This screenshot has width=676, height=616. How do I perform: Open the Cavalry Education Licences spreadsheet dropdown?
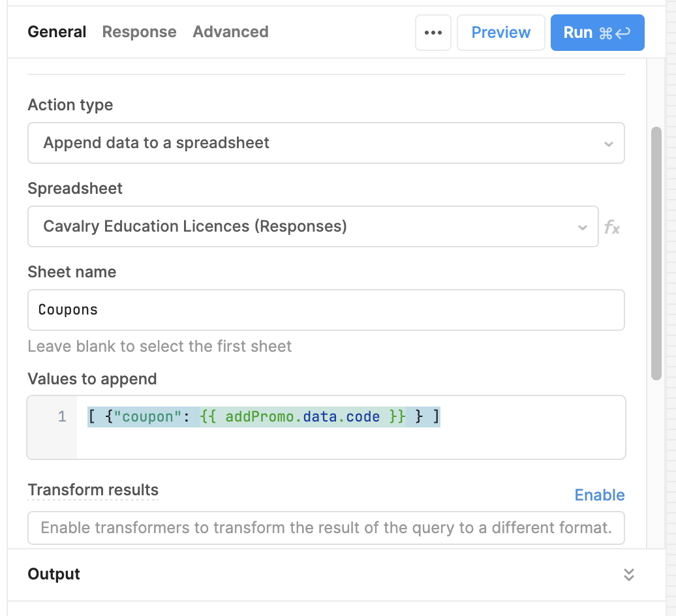300,226
